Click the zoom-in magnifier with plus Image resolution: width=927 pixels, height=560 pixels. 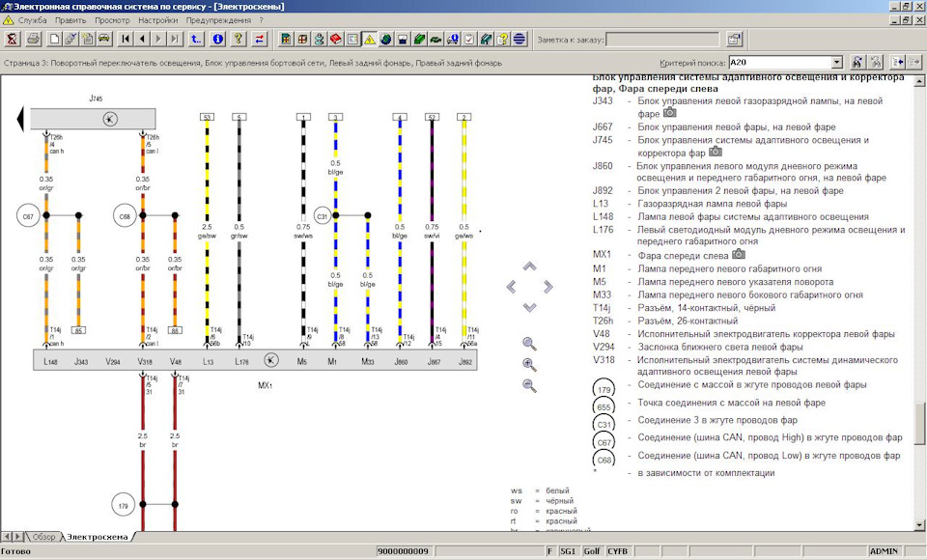[x=530, y=364]
